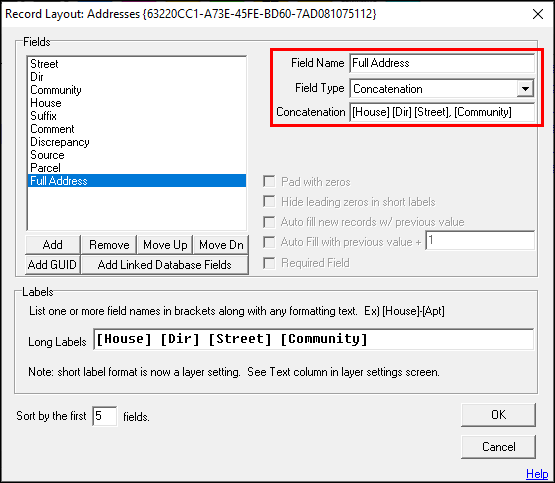This screenshot has height=483, width=555.
Task: Confirm the dialog with OK
Action: (x=498, y=415)
